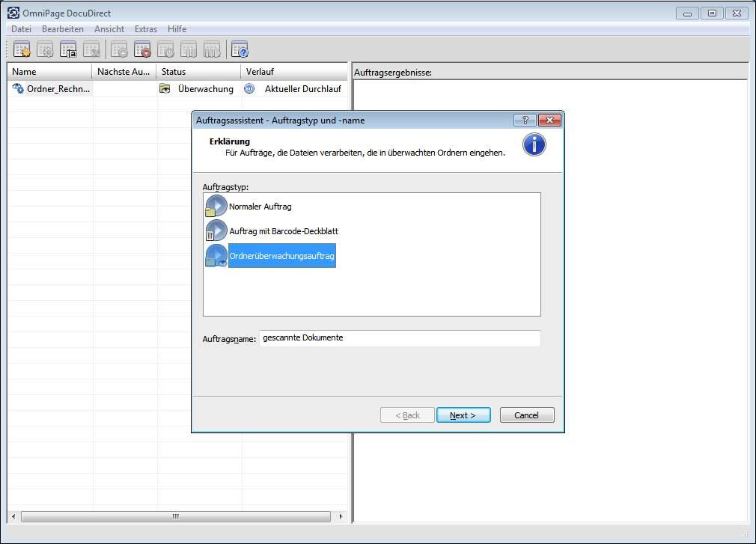Open the Hilfe menu
The width and height of the screenshot is (756, 544).
pos(177,29)
